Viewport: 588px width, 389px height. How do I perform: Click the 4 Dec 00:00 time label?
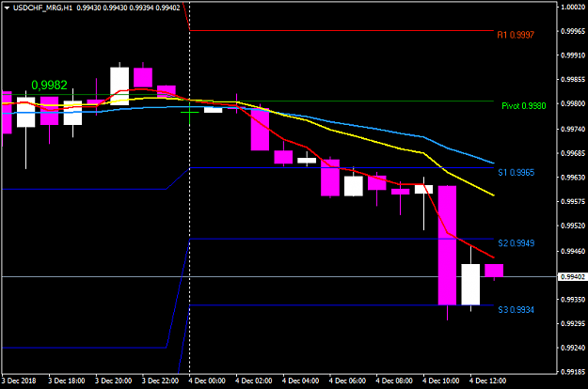(x=207, y=381)
